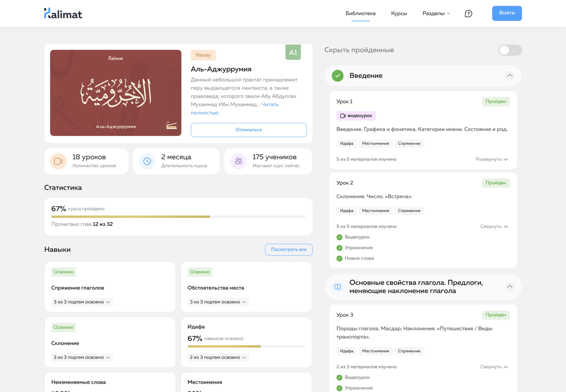The height and width of the screenshot is (392, 566).
Task: Toggle the Скрыть пройденные switch
Action: point(510,50)
